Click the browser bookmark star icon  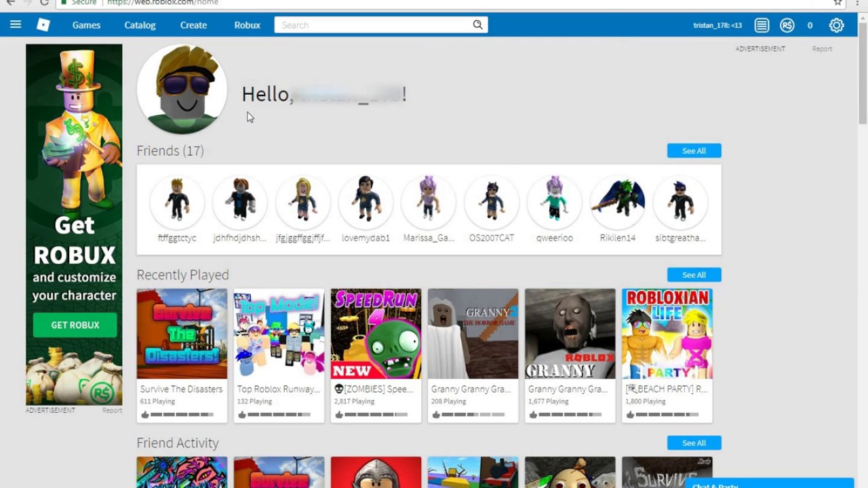(838, 3)
